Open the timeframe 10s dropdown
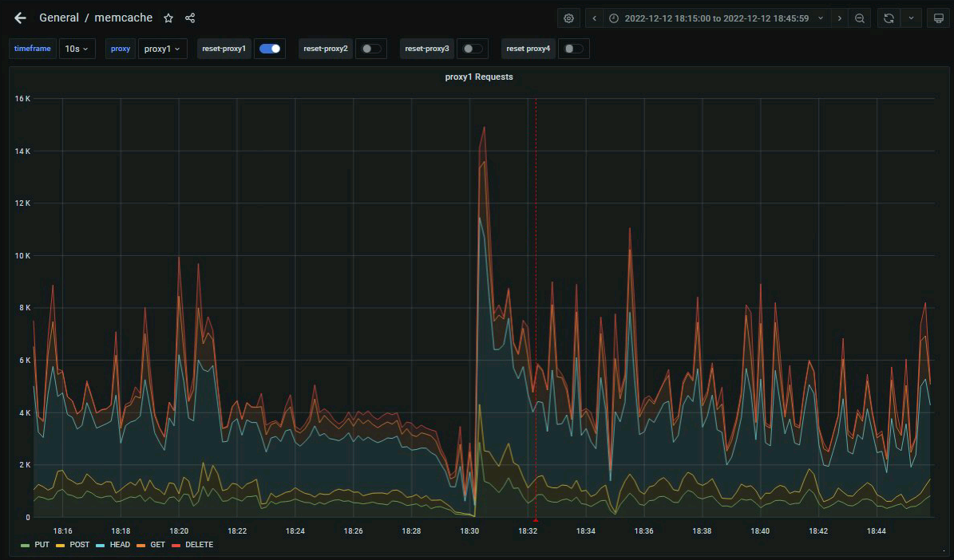The image size is (954, 560). click(x=77, y=49)
